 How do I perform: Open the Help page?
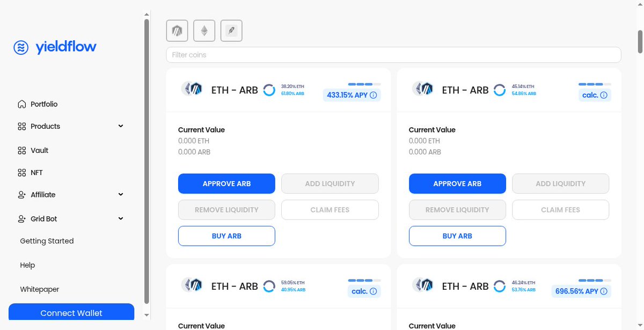[27, 265]
